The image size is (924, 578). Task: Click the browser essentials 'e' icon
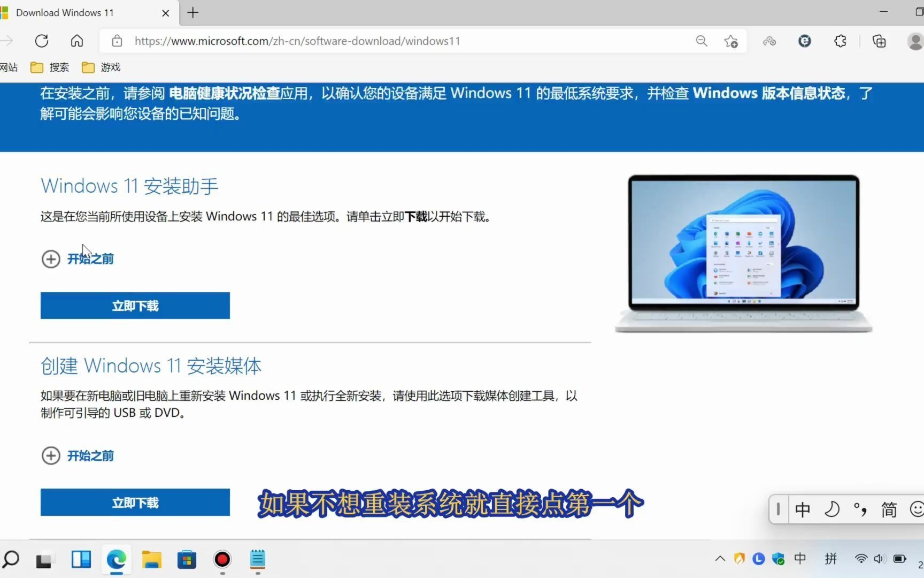click(804, 41)
